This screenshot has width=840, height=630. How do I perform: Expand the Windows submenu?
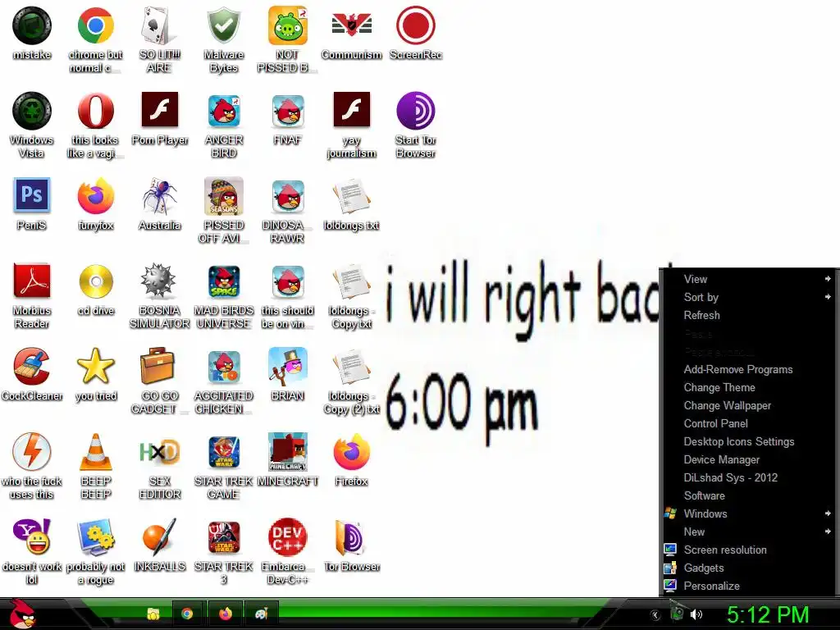[748, 514]
